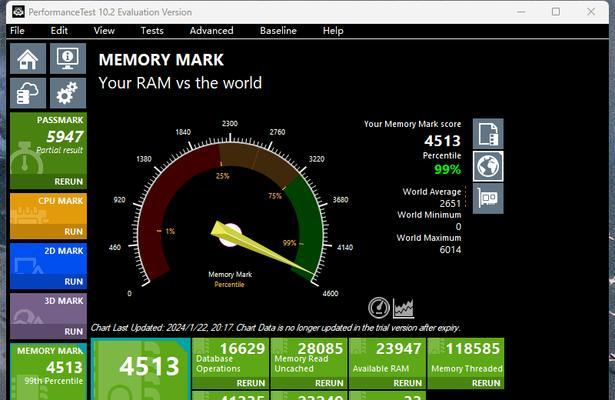This screenshot has width=615, height=400.
Task: Click the World Maximum 6014 value
Action: [x=450, y=249]
